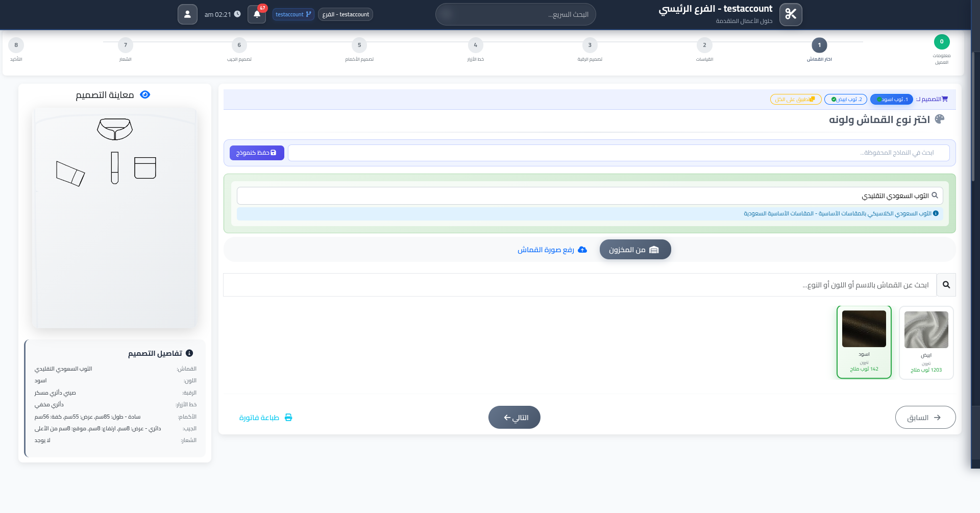Select the ثوب ابيض design pill

pos(846,100)
